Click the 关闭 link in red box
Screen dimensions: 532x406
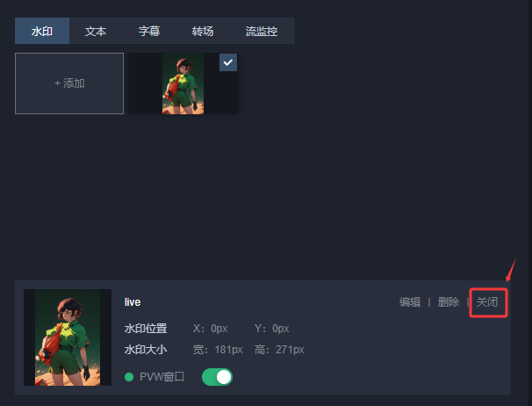click(x=487, y=301)
